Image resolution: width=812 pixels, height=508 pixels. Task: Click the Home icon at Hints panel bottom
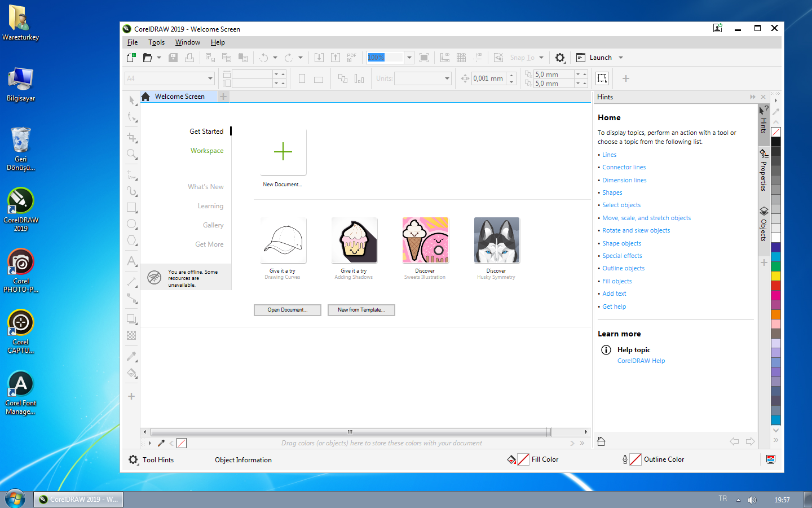point(601,441)
